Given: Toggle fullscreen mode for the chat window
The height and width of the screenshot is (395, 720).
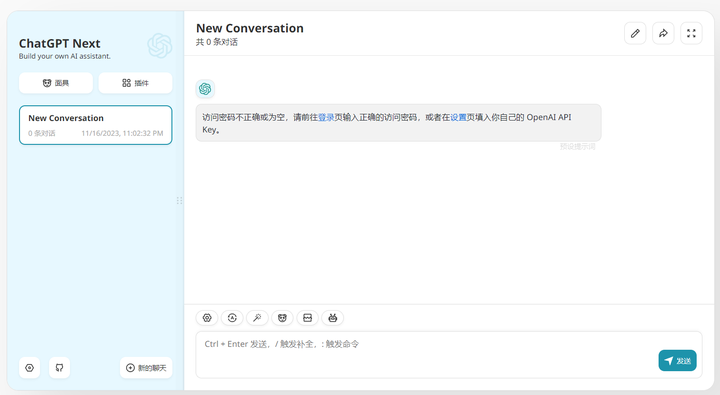Looking at the screenshot, I should click(691, 34).
